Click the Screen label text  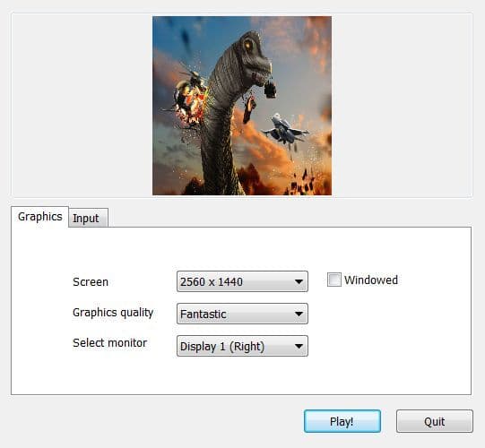click(91, 282)
